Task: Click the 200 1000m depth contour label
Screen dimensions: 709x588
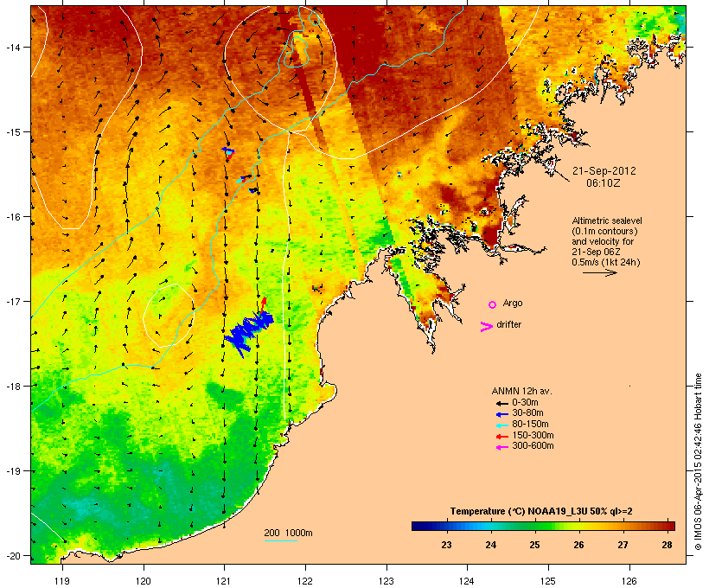Action: pyautogui.click(x=288, y=533)
